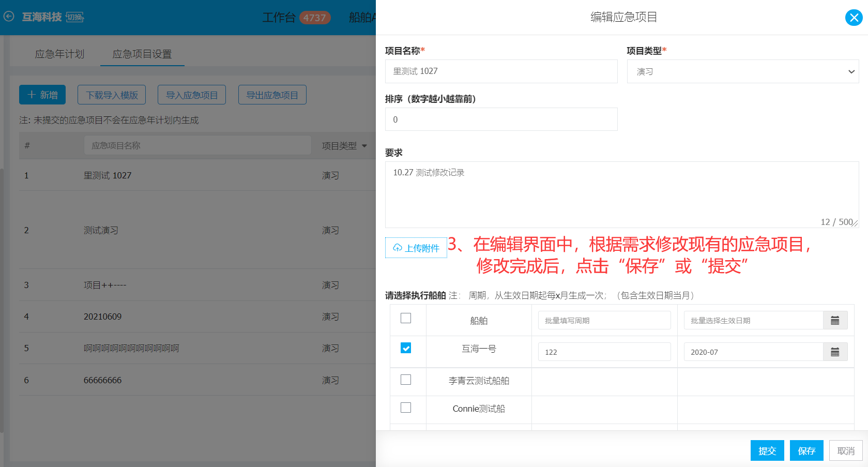Screen dimensions: 868x467
Task: Select the 66666666 row
Action: [x=197, y=380]
